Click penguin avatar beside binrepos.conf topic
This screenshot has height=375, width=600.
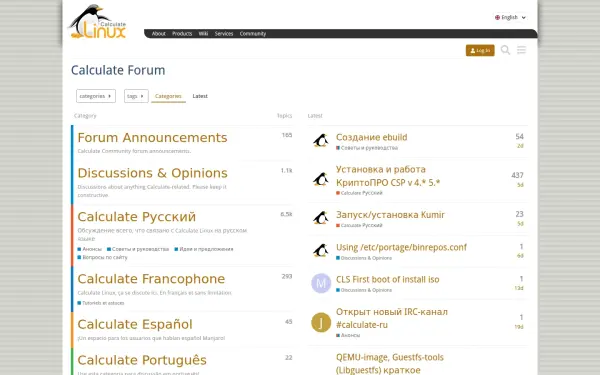tap(321, 251)
